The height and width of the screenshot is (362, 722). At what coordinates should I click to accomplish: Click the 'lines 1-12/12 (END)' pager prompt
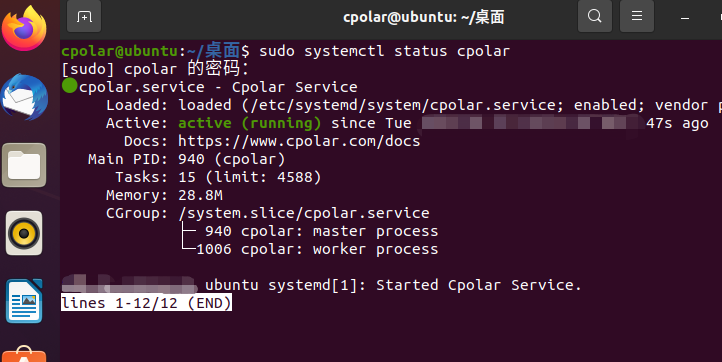(146, 303)
